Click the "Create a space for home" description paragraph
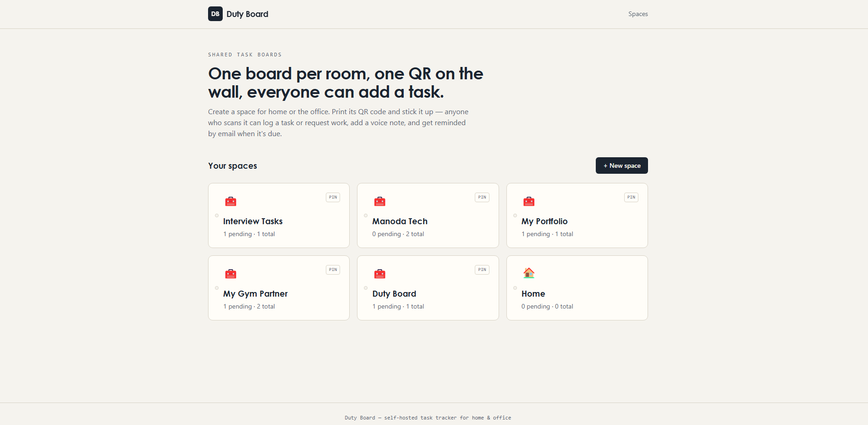This screenshot has height=425, width=868. click(x=338, y=123)
